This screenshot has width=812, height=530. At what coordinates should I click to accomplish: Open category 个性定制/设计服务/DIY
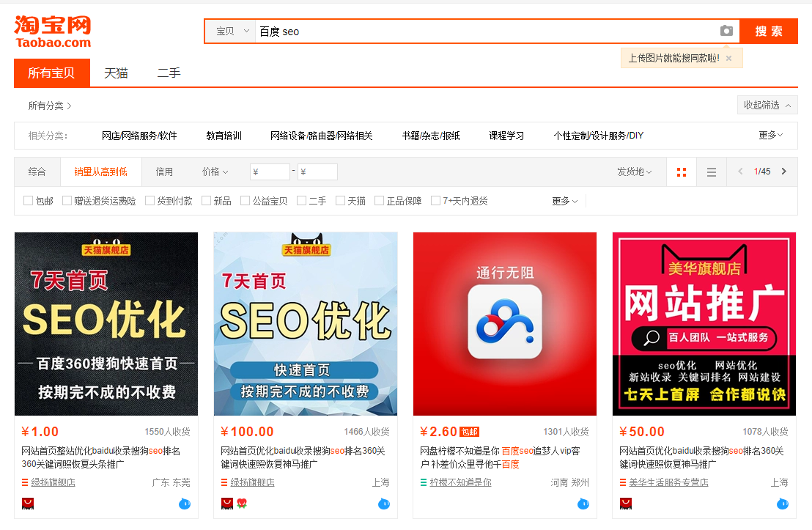(x=599, y=136)
